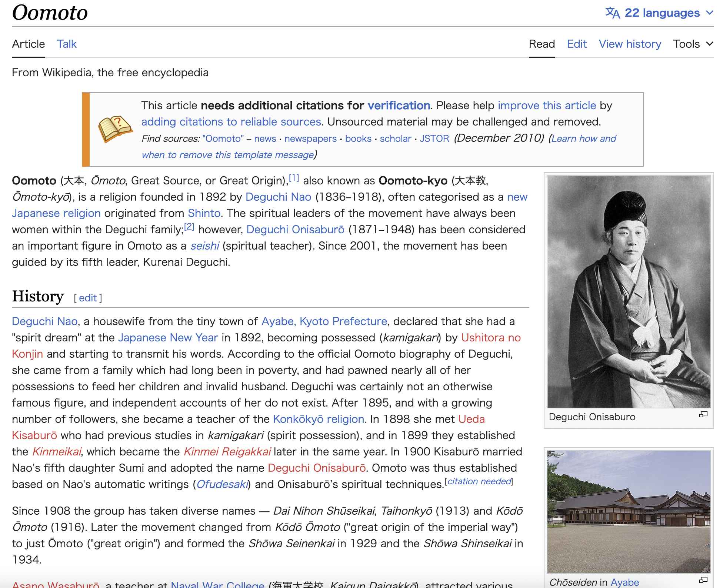Viewport: 723px width, 588px height.
Task: Open blue Deguchi Onisaburō link in intro
Action: (295, 230)
